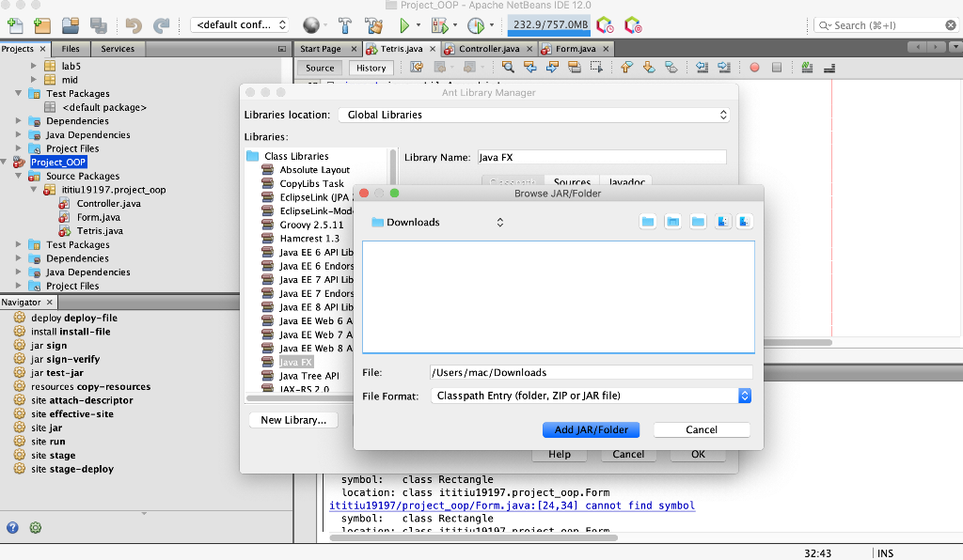Click the Debug Project icon

(440, 25)
